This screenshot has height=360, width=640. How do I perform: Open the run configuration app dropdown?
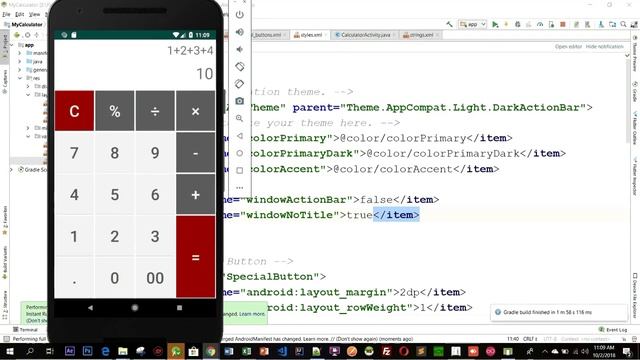click(x=473, y=24)
